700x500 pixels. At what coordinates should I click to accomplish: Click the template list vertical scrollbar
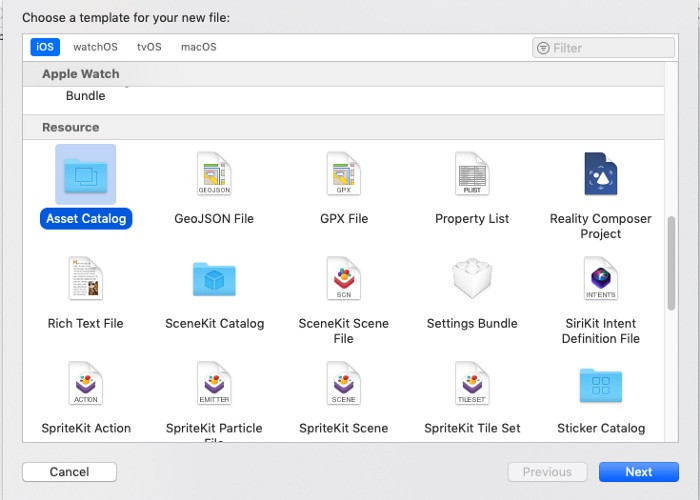click(x=671, y=263)
